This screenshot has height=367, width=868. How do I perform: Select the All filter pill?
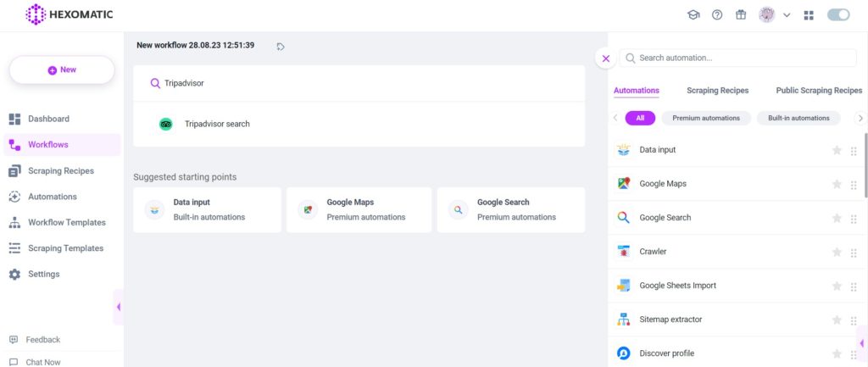tap(640, 118)
